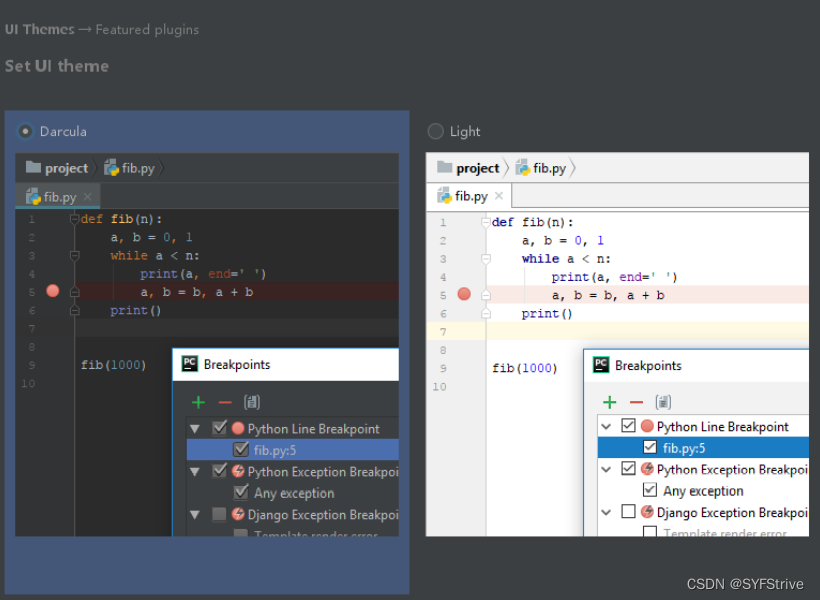Viewport: 820px width, 600px height.
Task: Select the Darcula theme radio button
Action: (25, 131)
